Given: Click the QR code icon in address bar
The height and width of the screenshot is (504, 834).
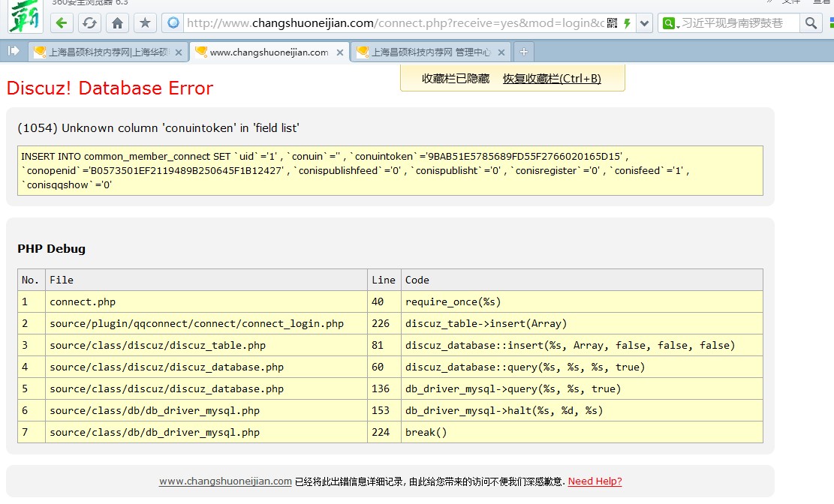Looking at the screenshot, I should pos(613,23).
